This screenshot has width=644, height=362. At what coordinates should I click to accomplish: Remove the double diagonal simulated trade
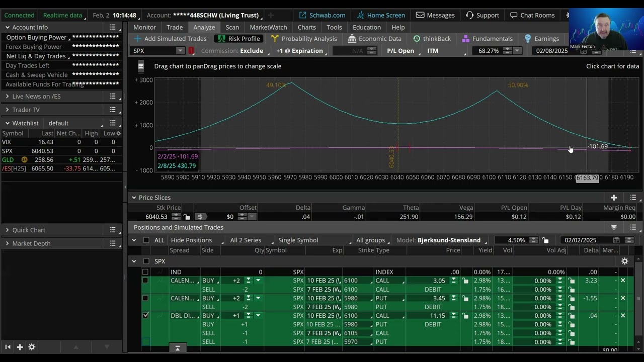click(623, 316)
